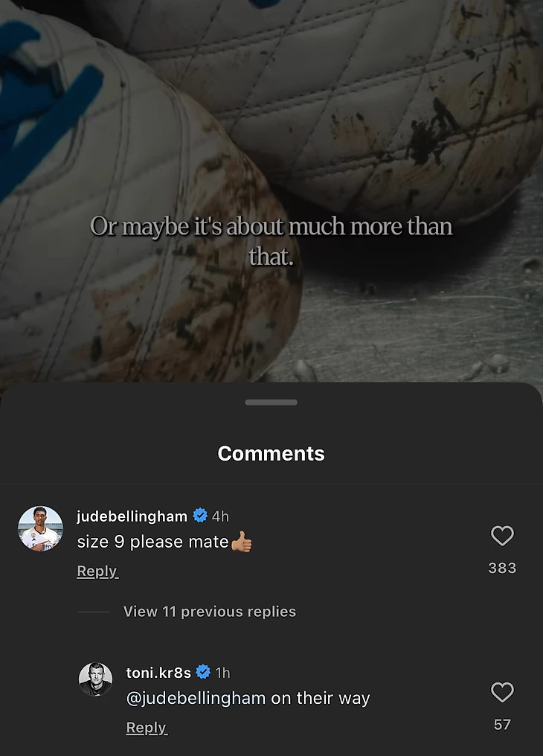Open the toni.kr8s username link

coord(158,673)
